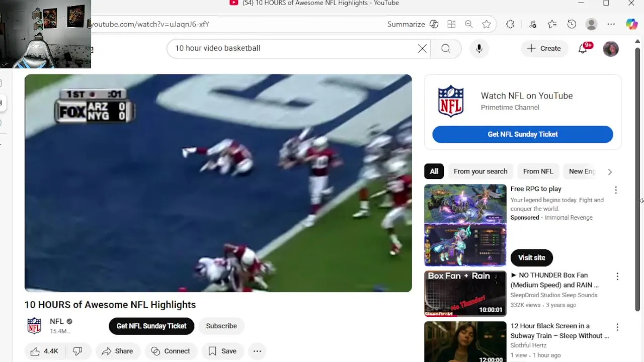Dislike the video
The image size is (644, 362).
78,351
